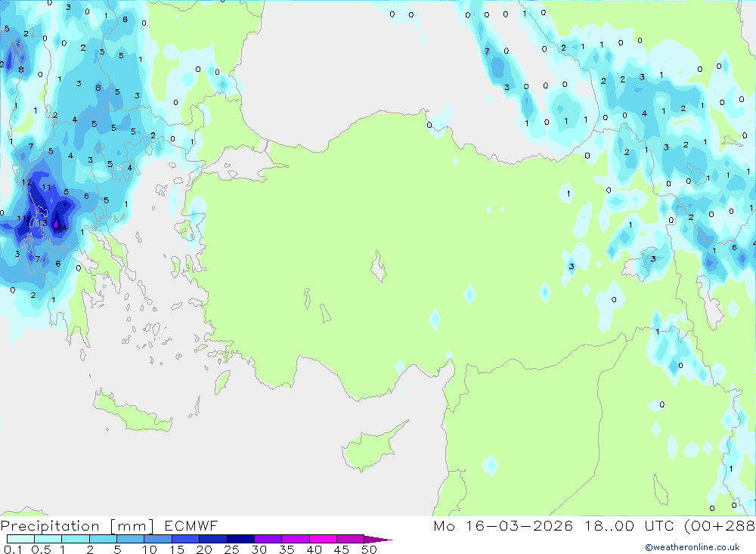Click the 0.1–0.5 mm legend swatch
The image size is (756, 554).
(x=20, y=539)
